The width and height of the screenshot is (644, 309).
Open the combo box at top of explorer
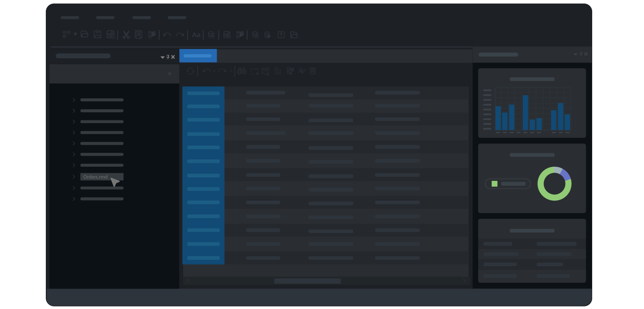point(114,74)
